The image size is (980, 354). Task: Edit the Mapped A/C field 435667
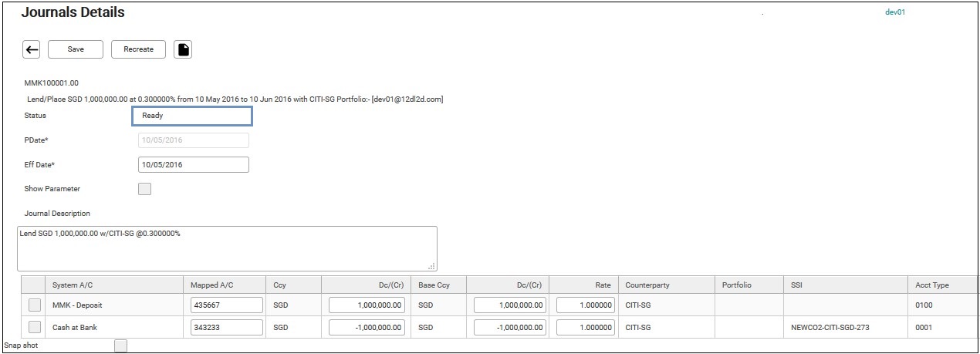click(227, 305)
